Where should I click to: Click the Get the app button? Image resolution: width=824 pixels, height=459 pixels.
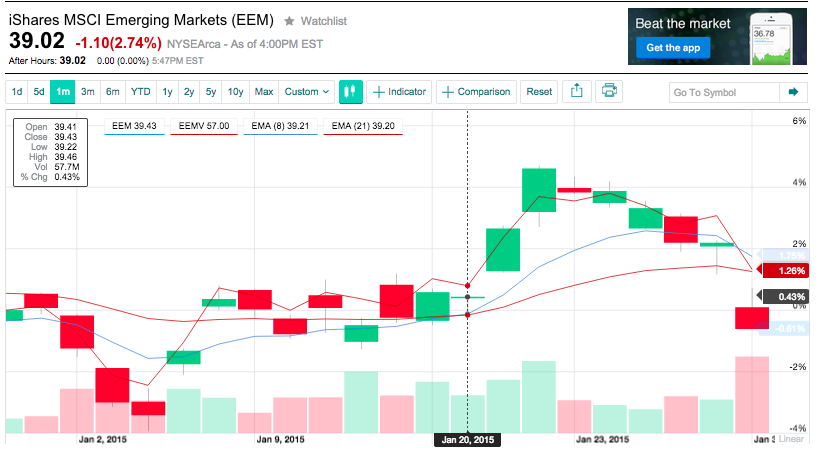pyautogui.click(x=673, y=48)
